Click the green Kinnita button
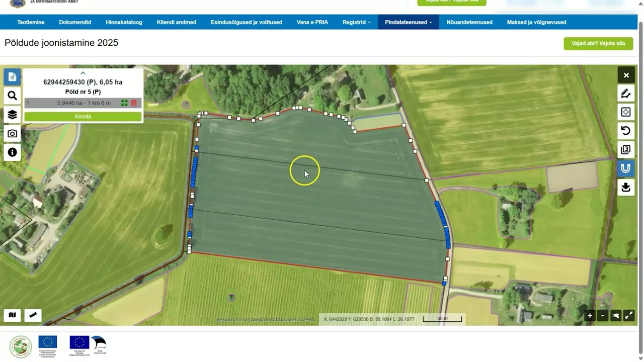 pyautogui.click(x=83, y=116)
